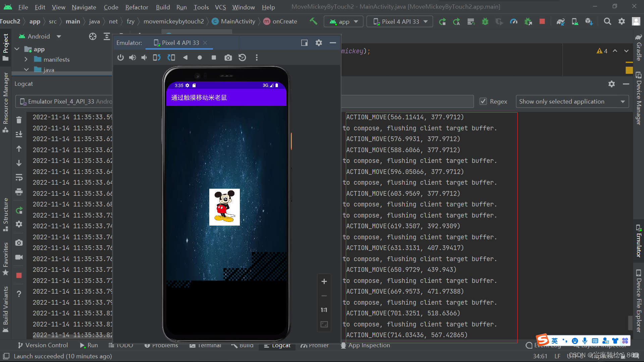Image resolution: width=644 pixels, height=362 pixels.
Task: Rotate emulator left
Action: [x=157, y=58]
